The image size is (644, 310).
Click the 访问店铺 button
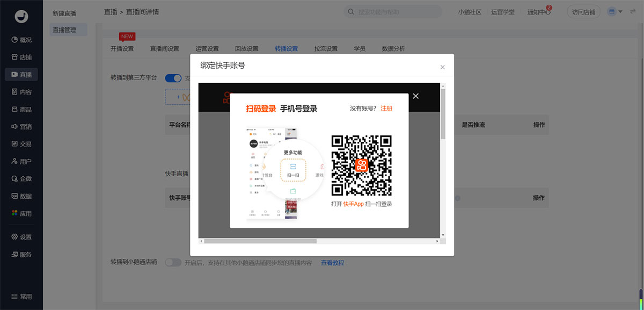(x=583, y=12)
